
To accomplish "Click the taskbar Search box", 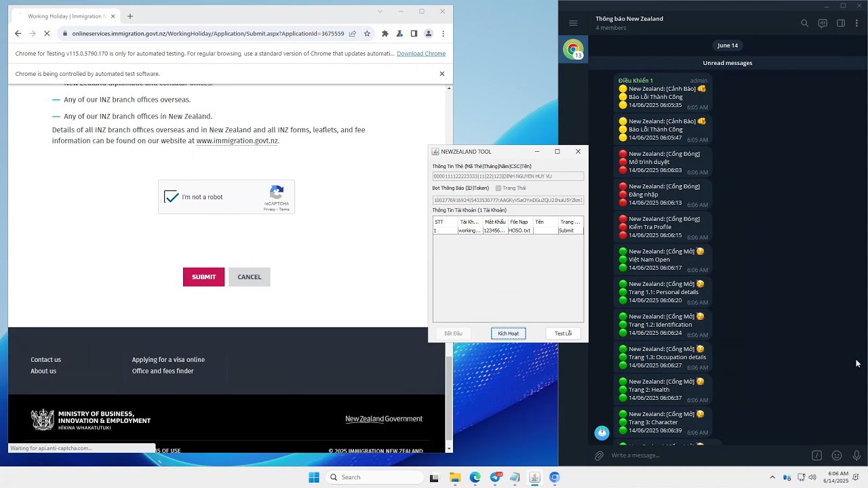I will 374,477.
